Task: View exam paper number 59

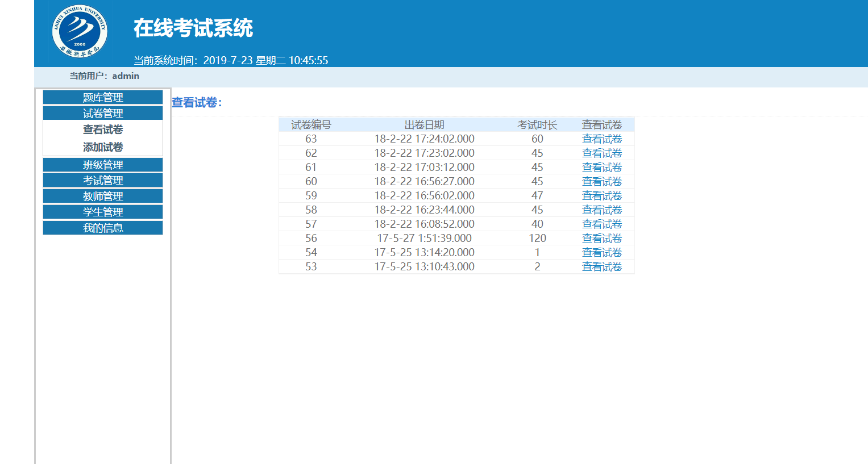Action: coord(602,196)
